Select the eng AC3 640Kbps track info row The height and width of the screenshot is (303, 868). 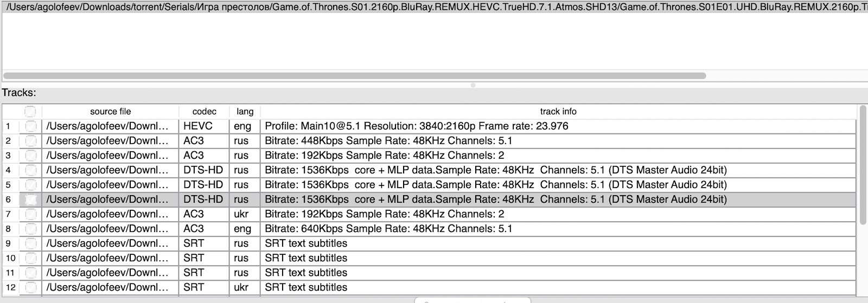click(x=388, y=229)
